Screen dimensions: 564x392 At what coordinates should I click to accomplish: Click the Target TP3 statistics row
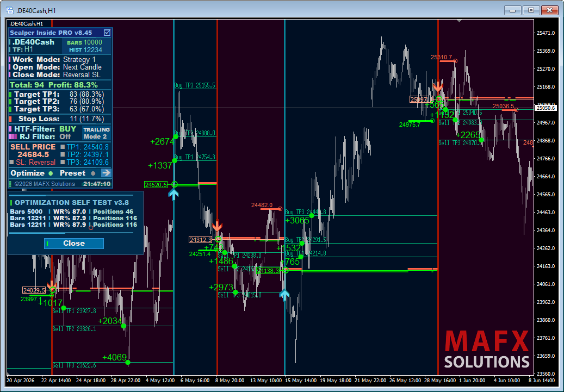[57, 109]
